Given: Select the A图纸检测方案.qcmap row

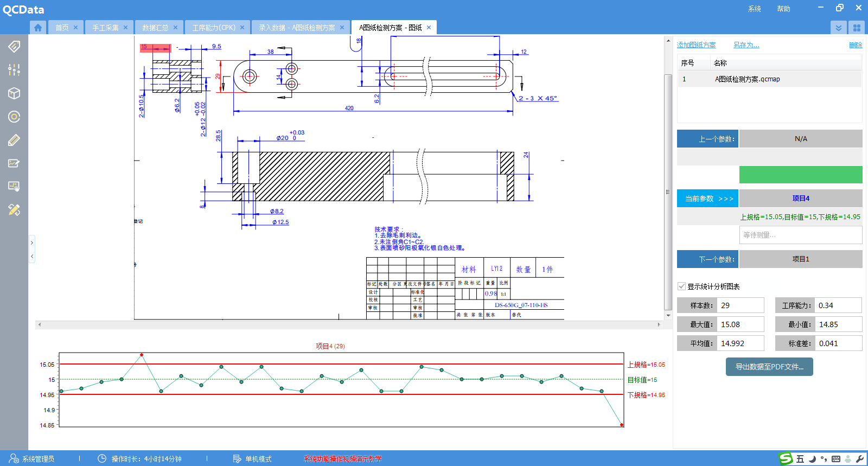Looking at the screenshot, I should pyautogui.click(x=769, y=79).
